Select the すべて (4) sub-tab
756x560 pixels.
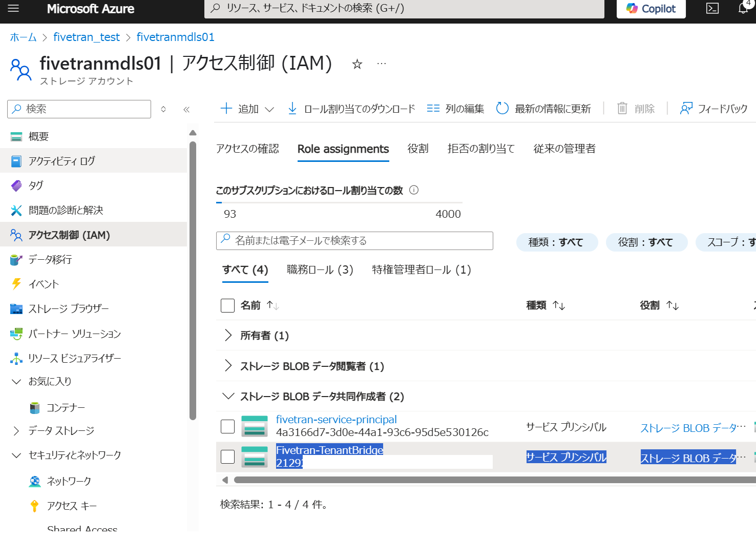(x=245, y=270)
